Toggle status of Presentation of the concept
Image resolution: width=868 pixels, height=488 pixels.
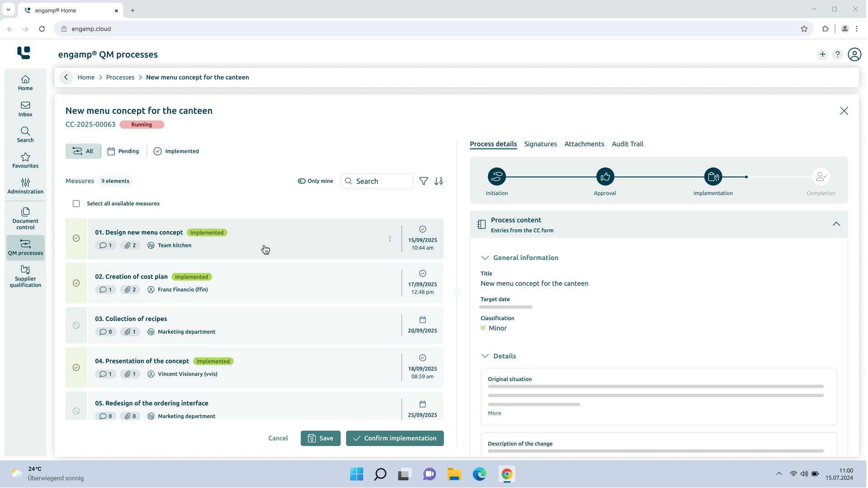[x=76, y=368]
